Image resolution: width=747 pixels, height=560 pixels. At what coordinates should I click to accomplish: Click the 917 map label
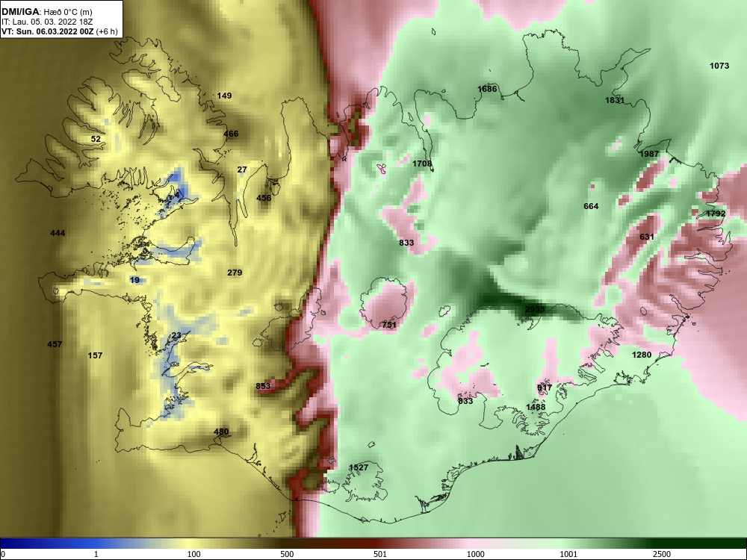pyautogui.click(x=545, y=388)
